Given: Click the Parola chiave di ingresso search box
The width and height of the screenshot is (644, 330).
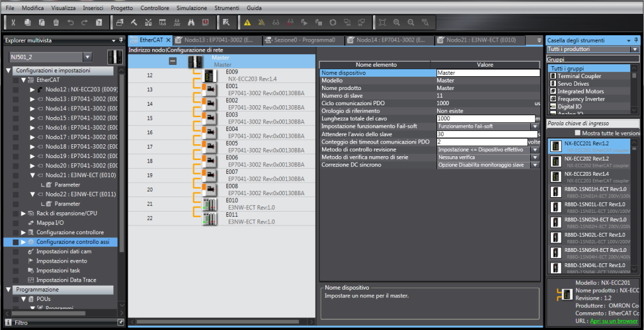Looking at the screenshot, I should pyautogui.click(x=592, y=123).
